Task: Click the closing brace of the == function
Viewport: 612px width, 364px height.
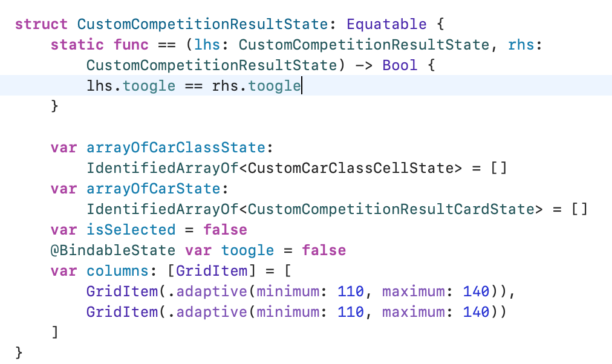Action: point(54,106)
